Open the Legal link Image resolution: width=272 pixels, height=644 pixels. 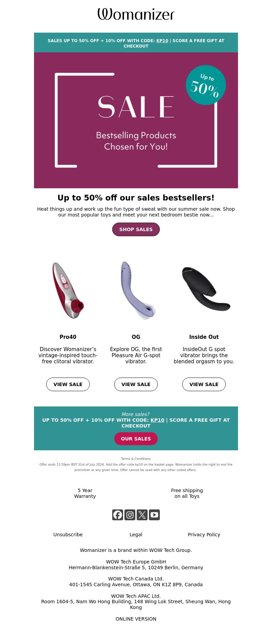[136, 535]
